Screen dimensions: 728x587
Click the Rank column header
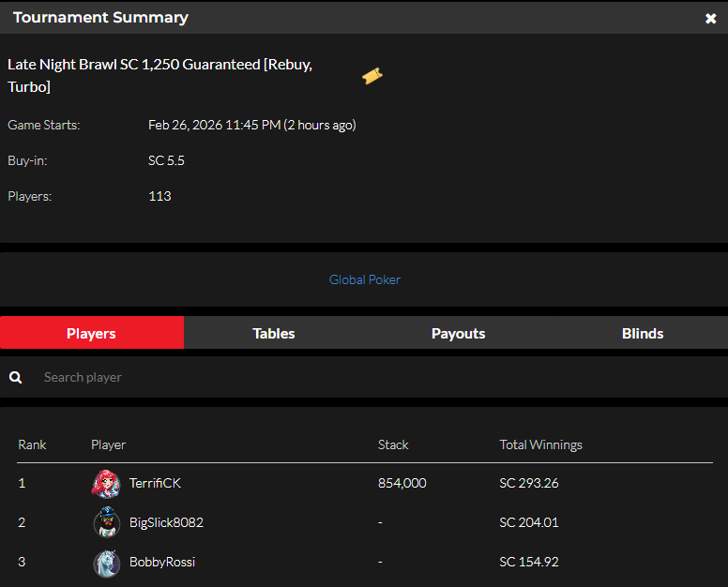[32, 444]
